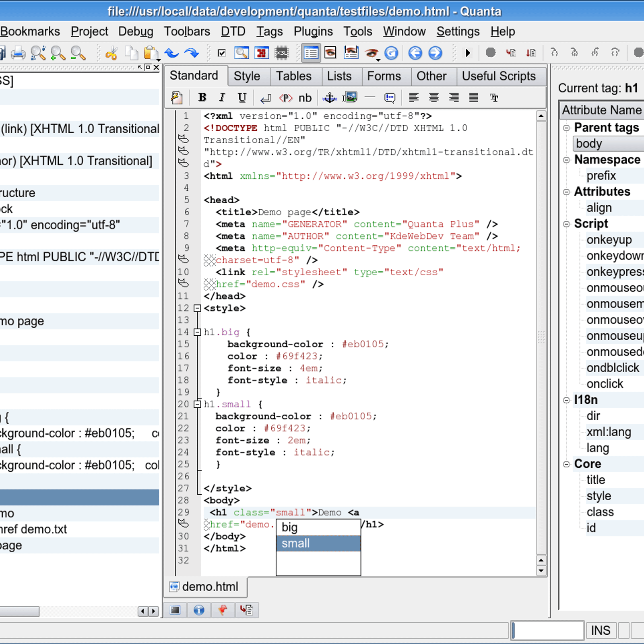
Task: Click the INS status bar indicator
Action: click(x=601, y=630)
